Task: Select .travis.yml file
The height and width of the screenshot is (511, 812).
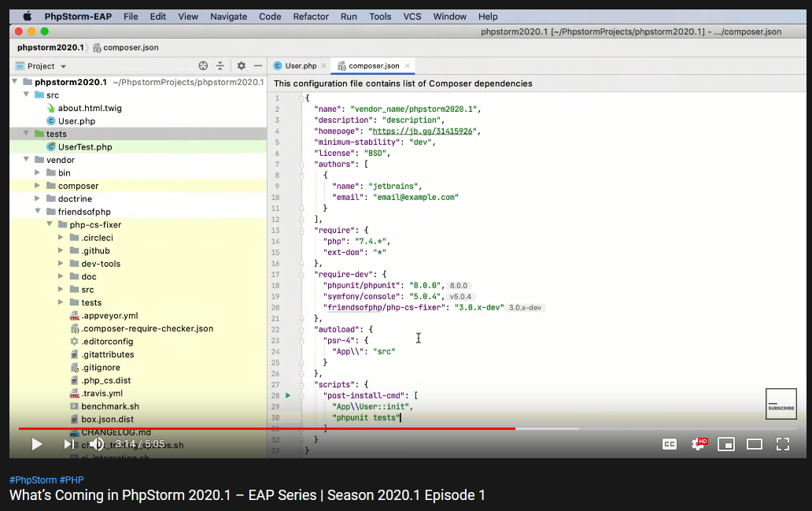Action: click(102, 394)
